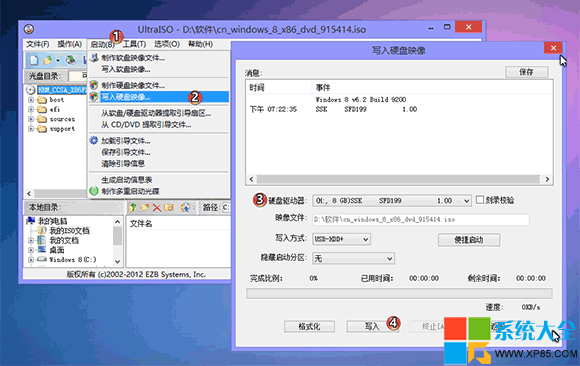Click the write progress bar
This screenshot has width=580, height=366.
399,293
